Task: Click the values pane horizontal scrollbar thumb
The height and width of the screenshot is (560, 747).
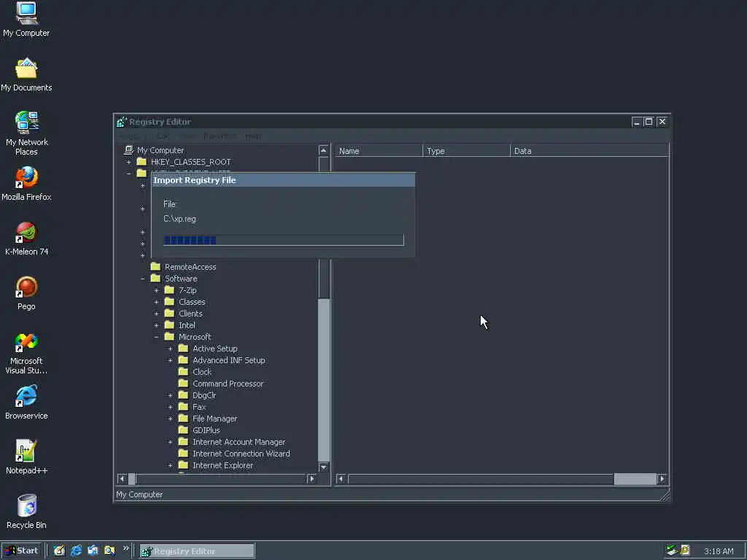Action: 635,478
